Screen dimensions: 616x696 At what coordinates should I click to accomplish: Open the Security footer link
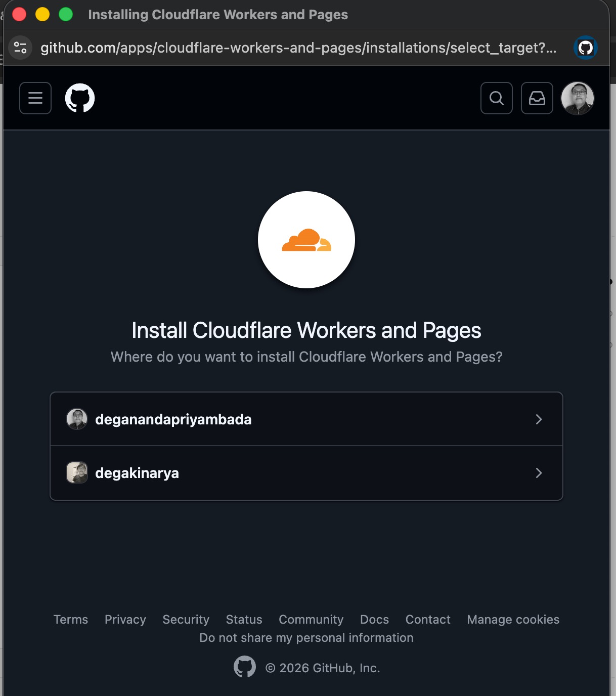point(186,620)
